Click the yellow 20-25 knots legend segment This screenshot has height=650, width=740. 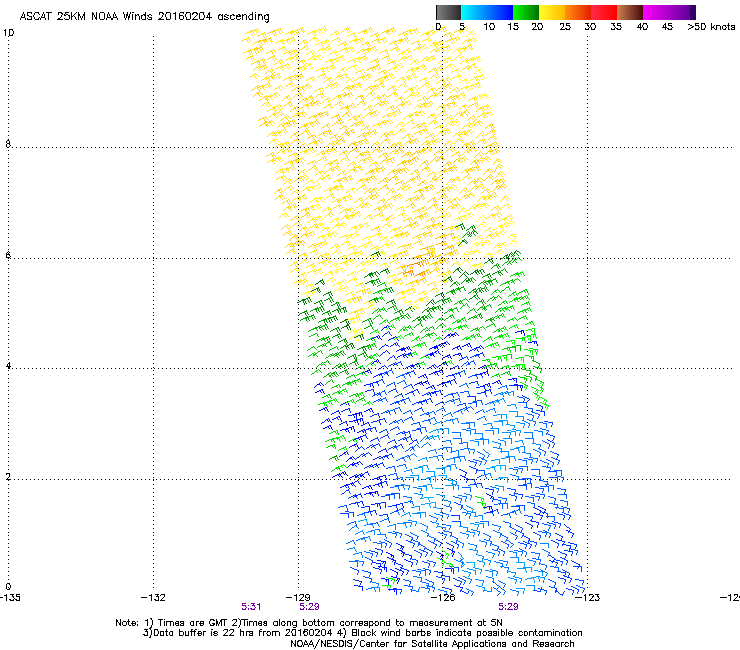tap(552, 12)
